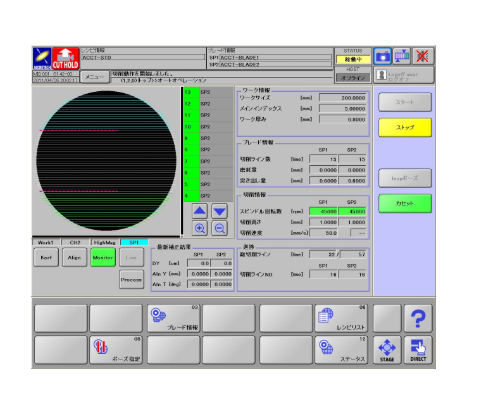This screenshot has width=478, height=395.
Task: Click the gray スタート button
Action: (405, 102)
